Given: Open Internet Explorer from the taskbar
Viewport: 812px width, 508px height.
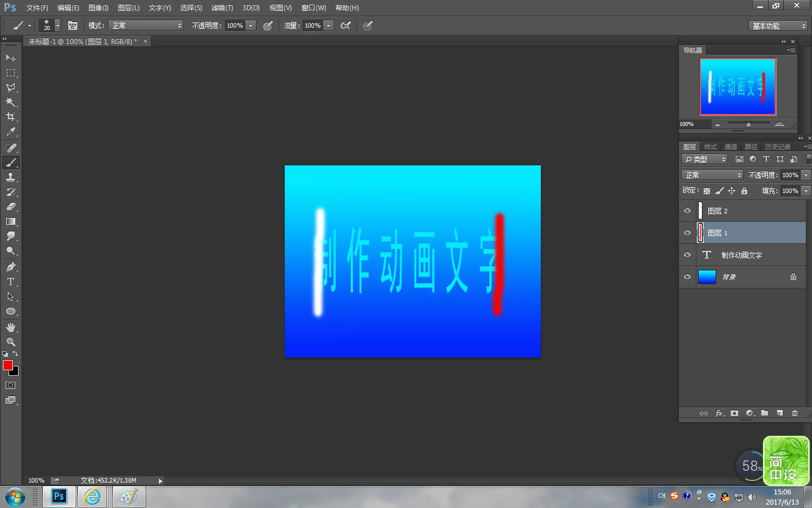Looking at the screenshot, I should point(92,497).
